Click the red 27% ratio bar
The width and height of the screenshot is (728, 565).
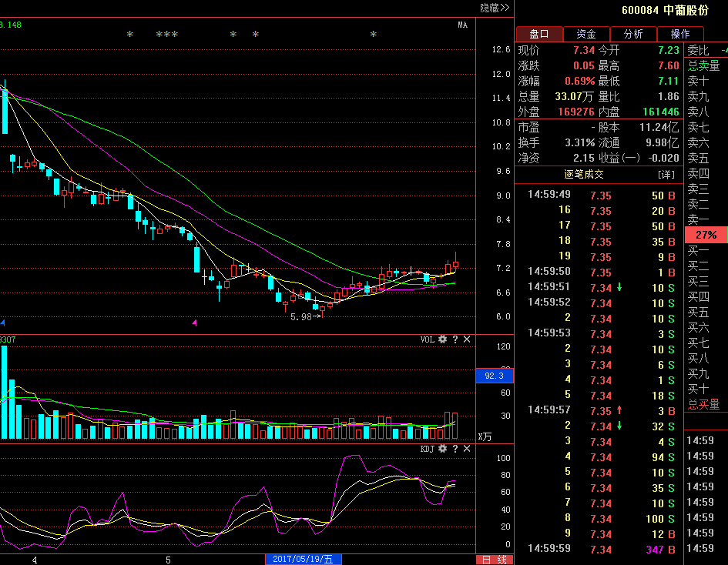pos(706,235)
